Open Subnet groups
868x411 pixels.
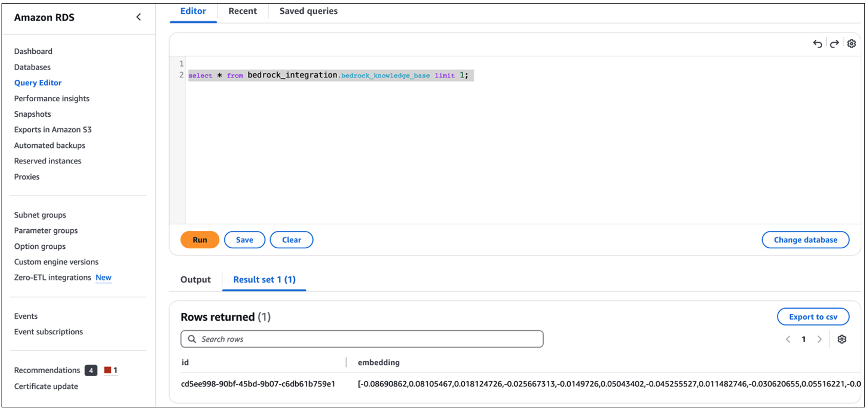tap(40, 215)
